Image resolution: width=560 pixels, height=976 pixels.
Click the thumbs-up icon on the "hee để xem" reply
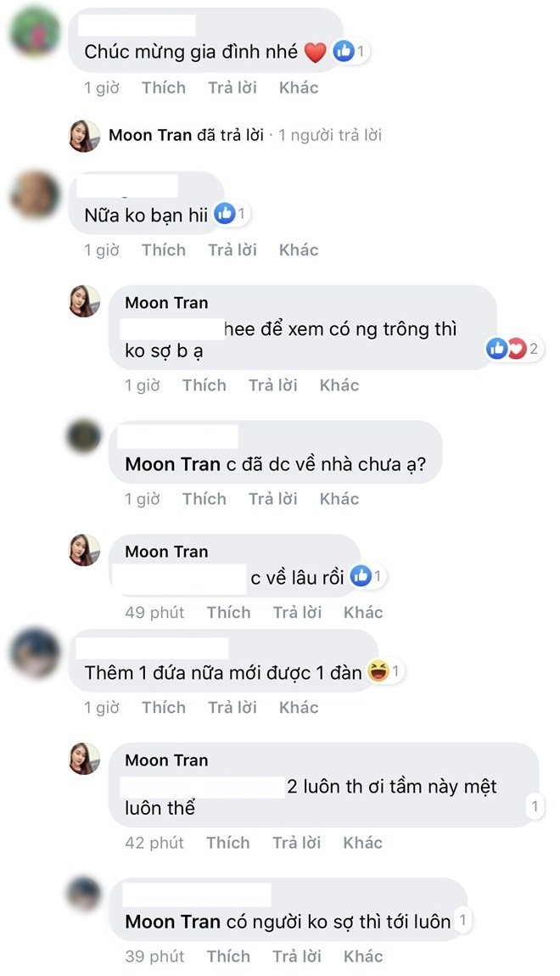(496, 348)
